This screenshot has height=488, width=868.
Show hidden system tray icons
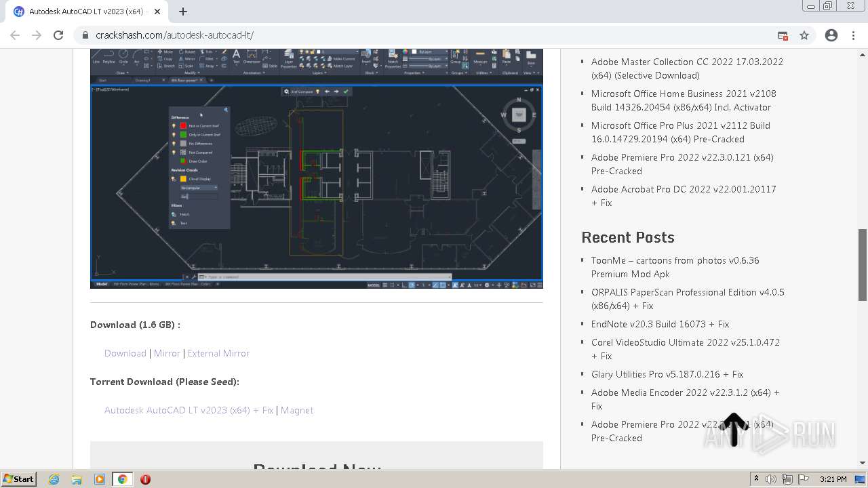tap(757, 479)
